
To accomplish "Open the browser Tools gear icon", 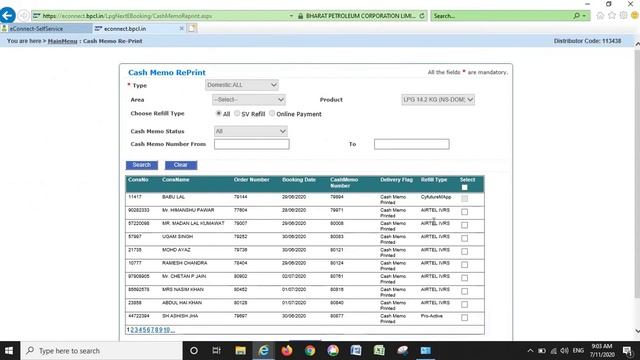I will click(623, 16).
